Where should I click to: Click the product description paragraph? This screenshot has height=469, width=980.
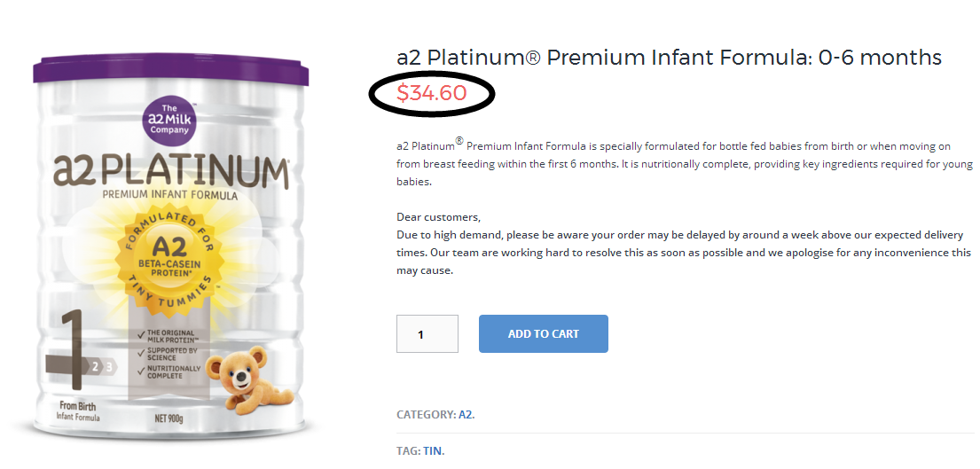pyautogui.click(x=683, y=164)
